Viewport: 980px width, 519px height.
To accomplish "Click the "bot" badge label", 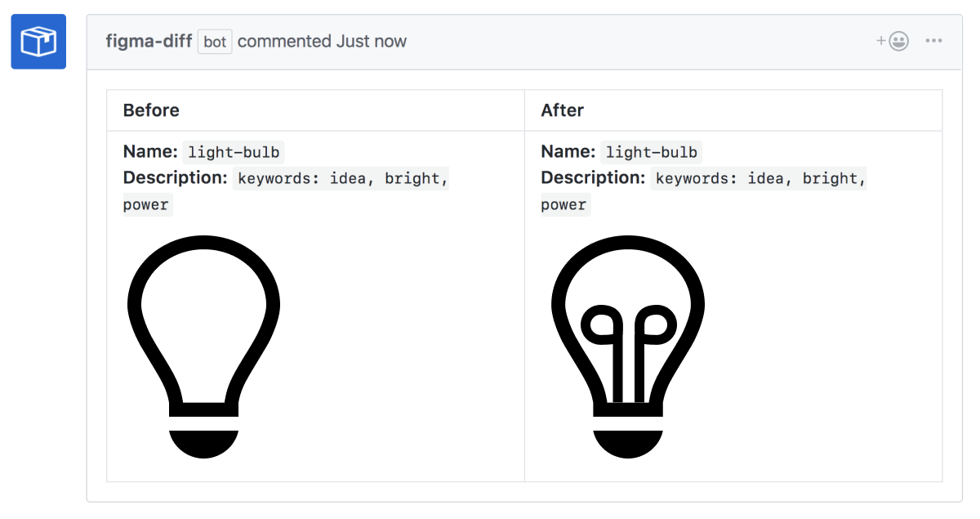I will 215,42.
